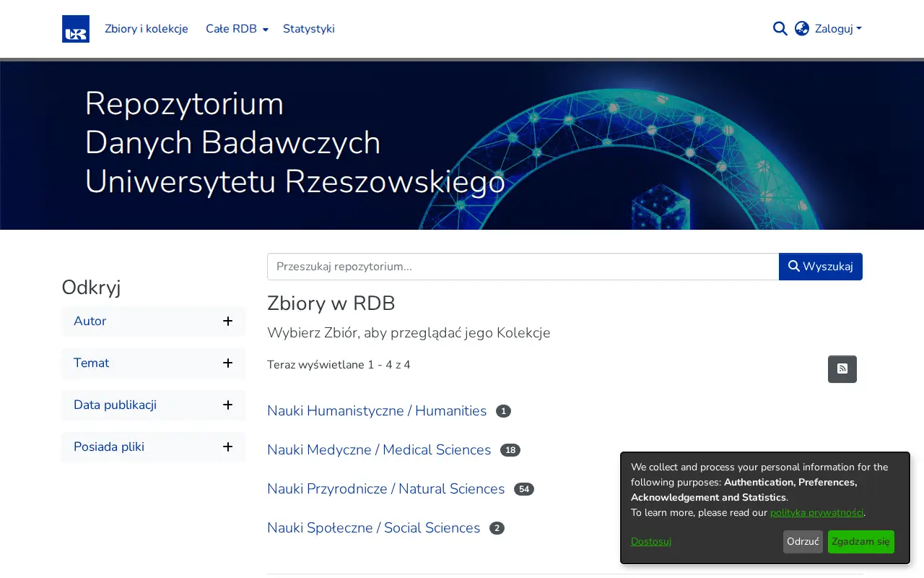Click Dostosuj in cookie banner
This screenshot has height=578, width=924.
[x=651, y=542]
